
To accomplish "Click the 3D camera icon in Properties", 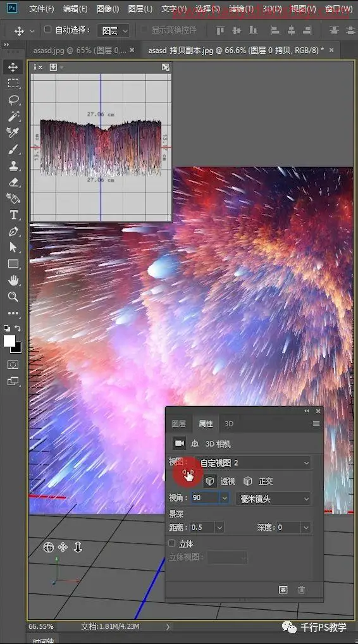I will pos(179,443).
